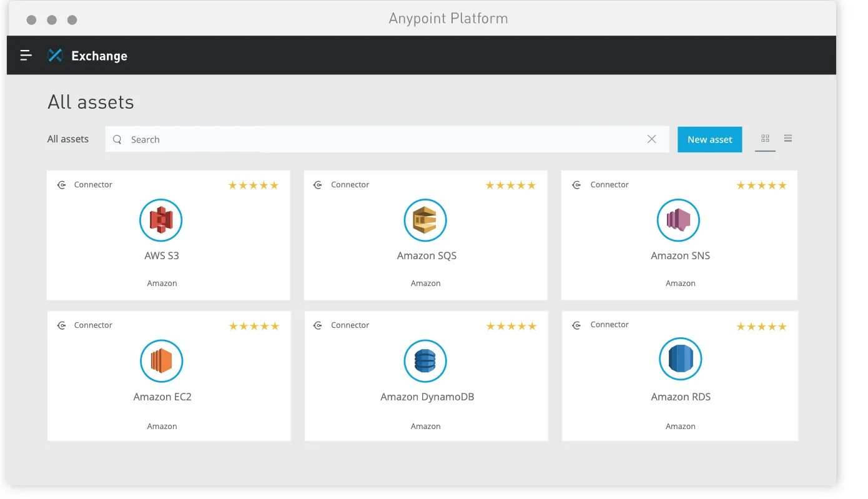Open the Amazon DynamoDB connector icon
The height and width of the screenshot is (499, 868).
425,361
